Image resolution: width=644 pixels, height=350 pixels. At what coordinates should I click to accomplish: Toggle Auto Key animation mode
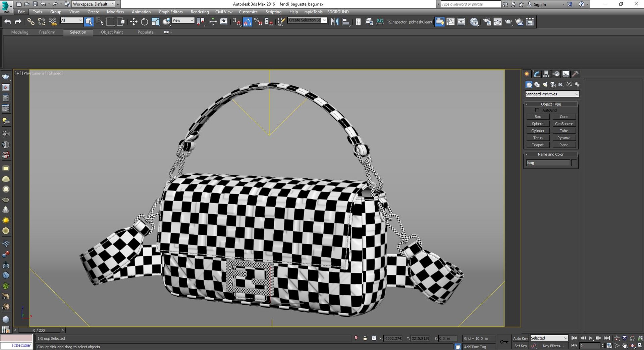tap(520, 338)
